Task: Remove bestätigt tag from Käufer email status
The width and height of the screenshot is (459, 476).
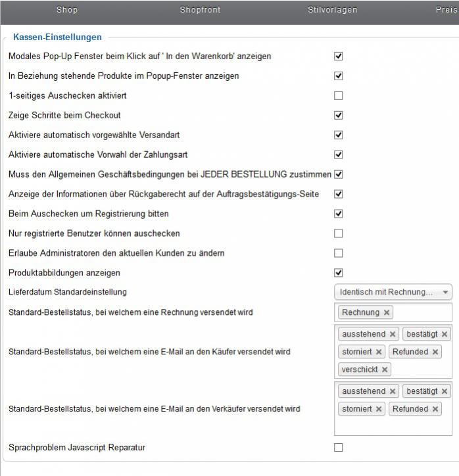Action: tap(445, 335)
